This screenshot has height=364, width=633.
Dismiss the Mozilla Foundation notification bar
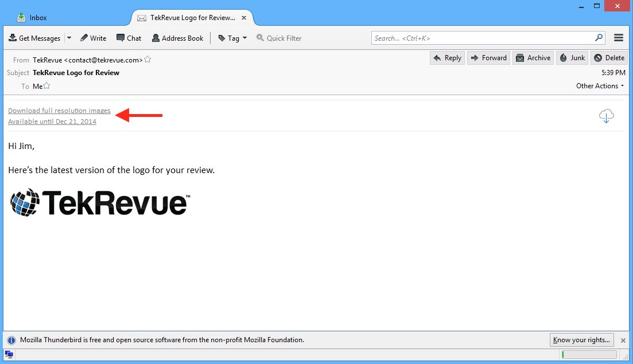pyautogui.click(x=623, y=340)
